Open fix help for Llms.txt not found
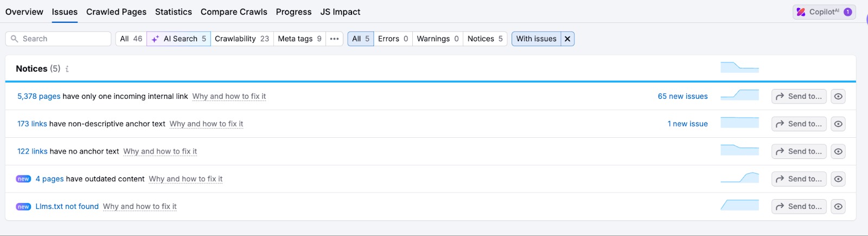This screenshot has height=236, width=868. tap(139, 207)
